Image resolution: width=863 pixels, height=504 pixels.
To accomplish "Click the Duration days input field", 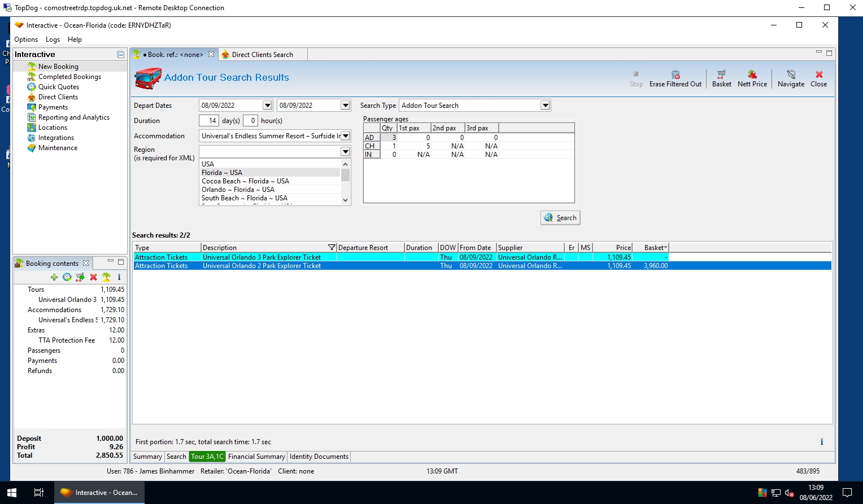I will point(209,121).
